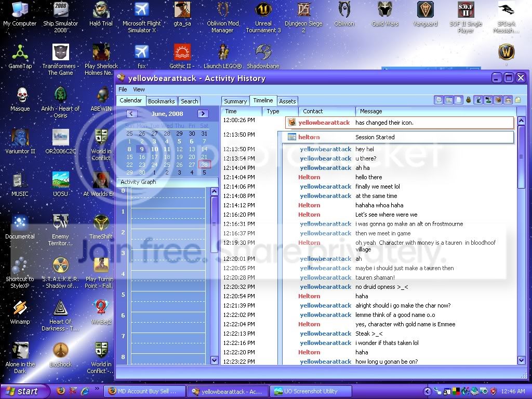Viewport: 532px width, 399px height.
Task: Switch to the Bookmarks tab
Action: (x=162, y=101)
